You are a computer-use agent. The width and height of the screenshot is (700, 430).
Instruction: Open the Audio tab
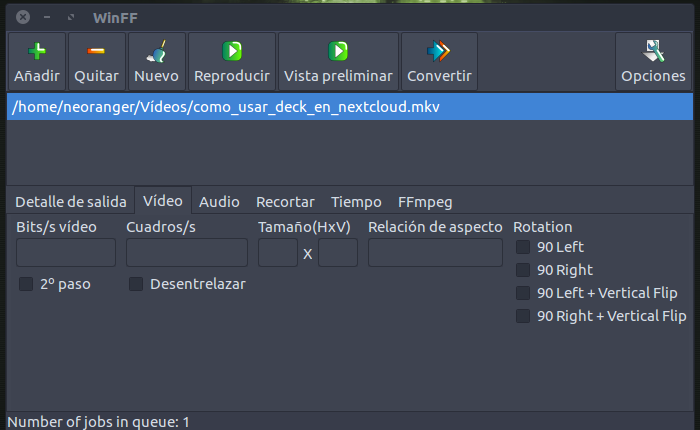pos(219,201)
